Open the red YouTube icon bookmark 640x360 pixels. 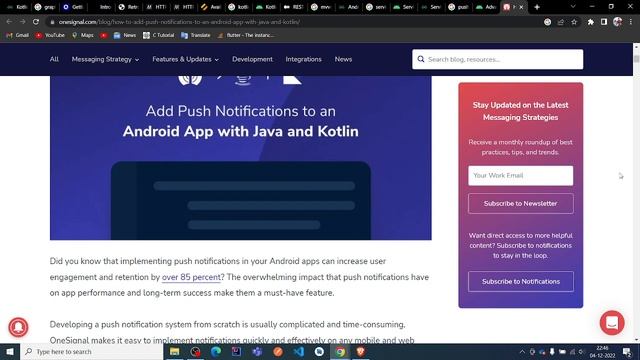104,35
